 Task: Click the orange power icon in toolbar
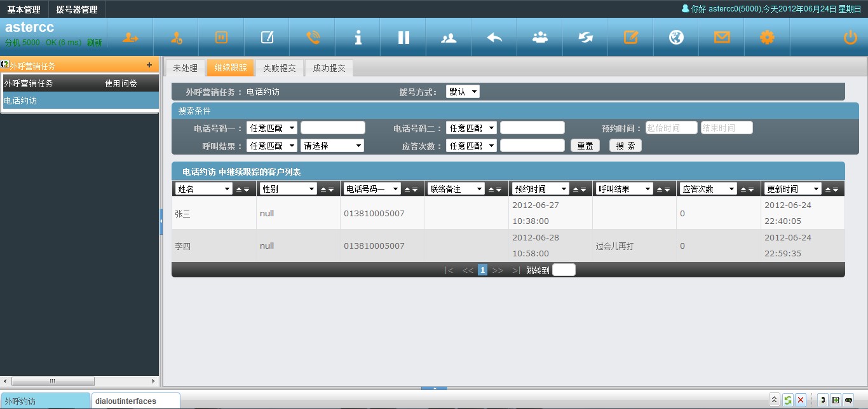click(x=850, y=38)
